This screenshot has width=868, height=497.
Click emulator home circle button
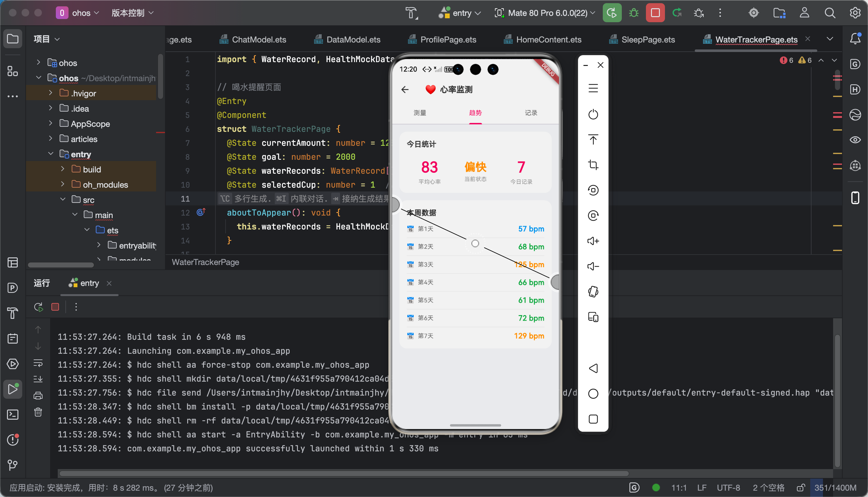[593, 394]
